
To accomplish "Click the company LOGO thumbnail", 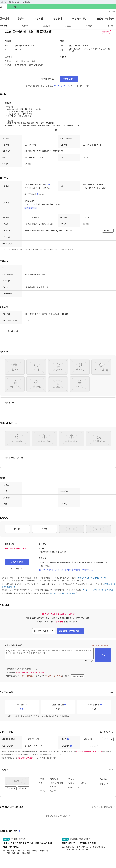I will [17, 781].
